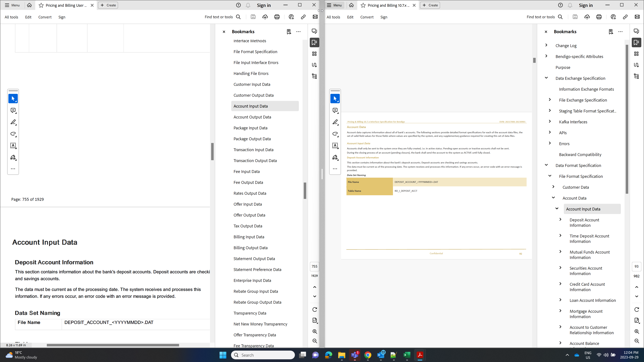Collapse the Data Exchange Specification bookmark

[x=546, y=78]
